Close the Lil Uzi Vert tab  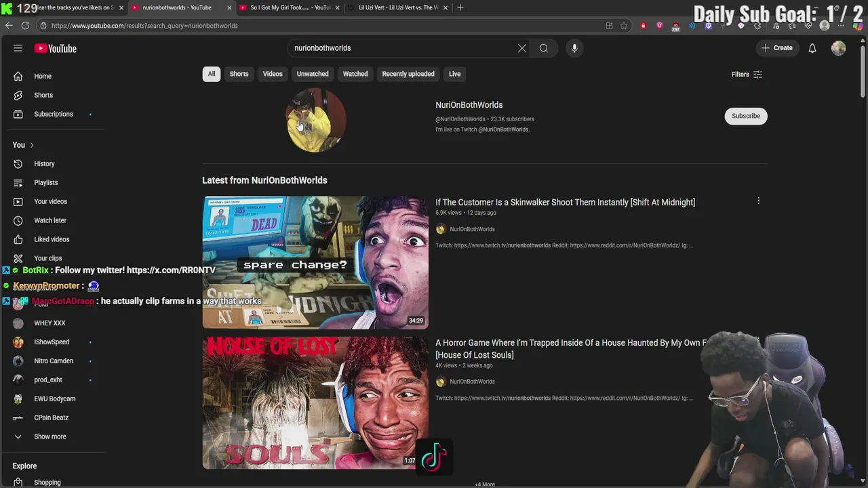pyautogui.click(x=446, y=7)
